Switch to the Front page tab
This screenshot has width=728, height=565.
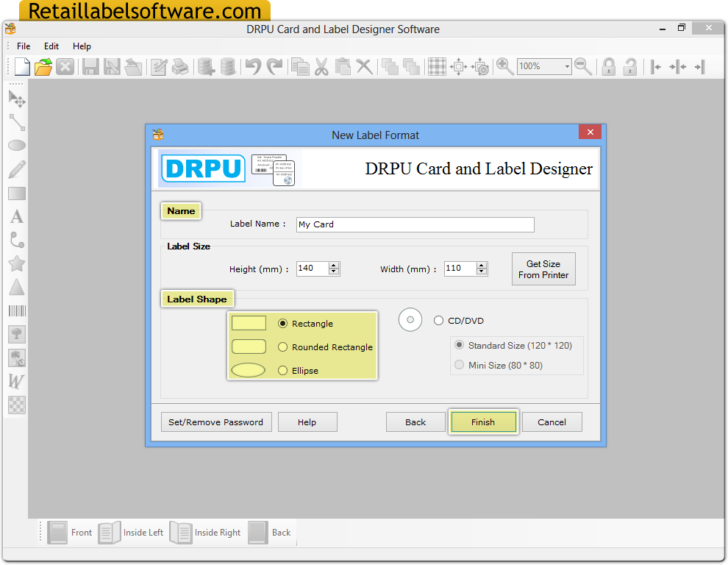pos(70,533)
